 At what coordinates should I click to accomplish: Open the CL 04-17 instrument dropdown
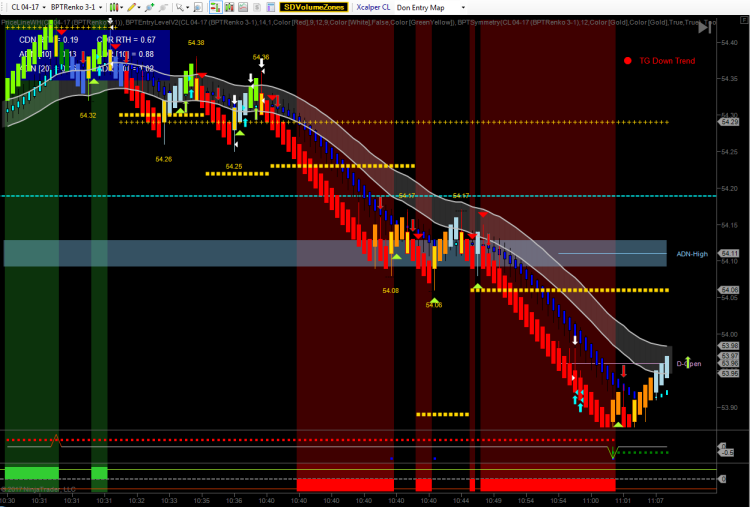[x=28, y=7]
